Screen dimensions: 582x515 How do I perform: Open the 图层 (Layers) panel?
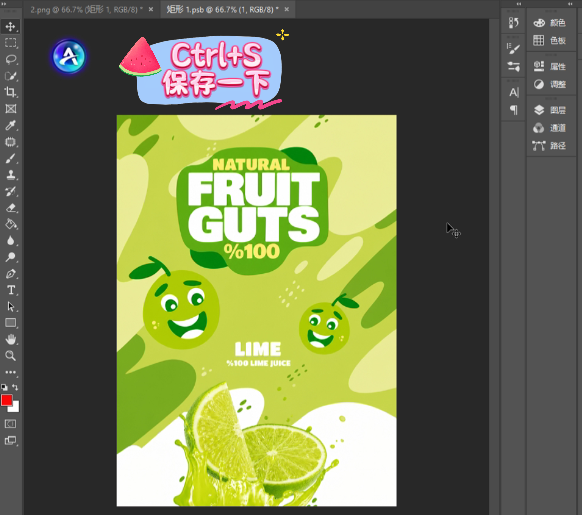click(550, 110)
